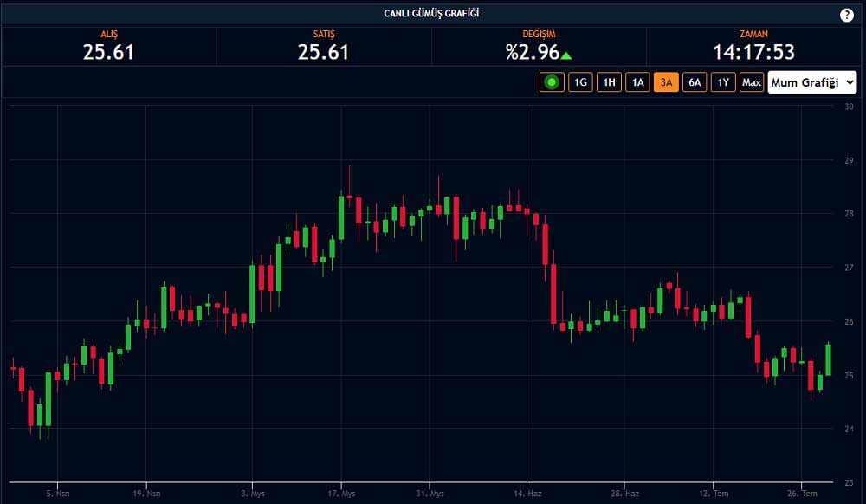Click the SATIŞ price 25.61

(x=324, y=53)
